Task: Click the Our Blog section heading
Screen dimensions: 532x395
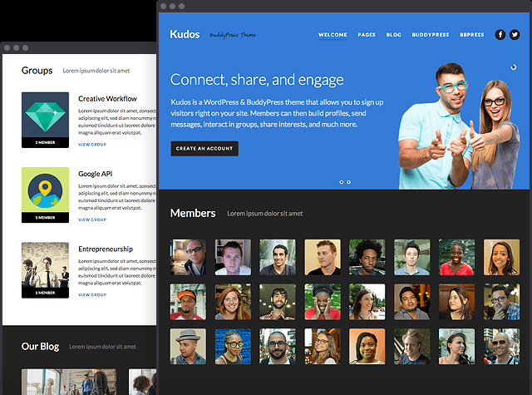Action: pos(41,347)
